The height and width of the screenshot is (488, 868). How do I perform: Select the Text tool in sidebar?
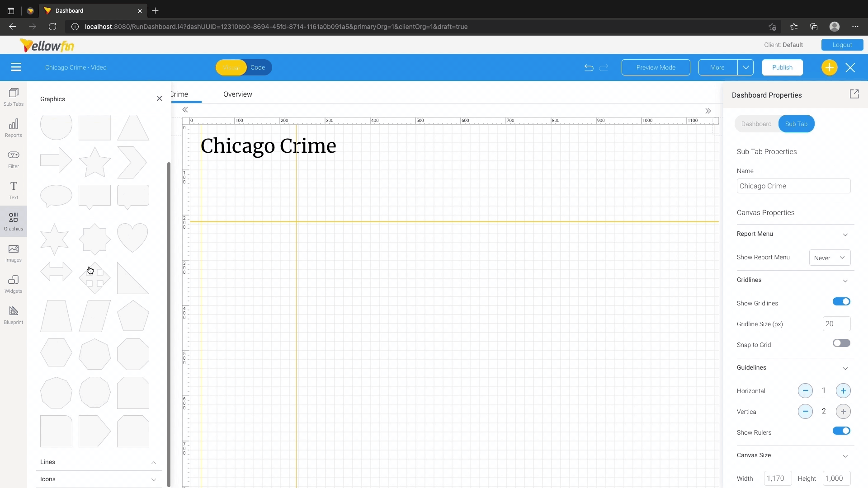pos(14,190)
